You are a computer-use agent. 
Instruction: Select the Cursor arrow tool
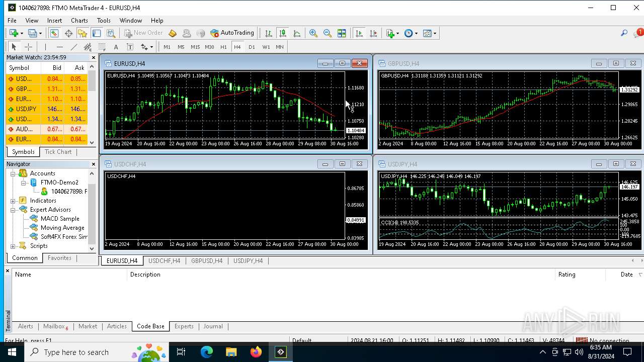(x=14, y=47)
